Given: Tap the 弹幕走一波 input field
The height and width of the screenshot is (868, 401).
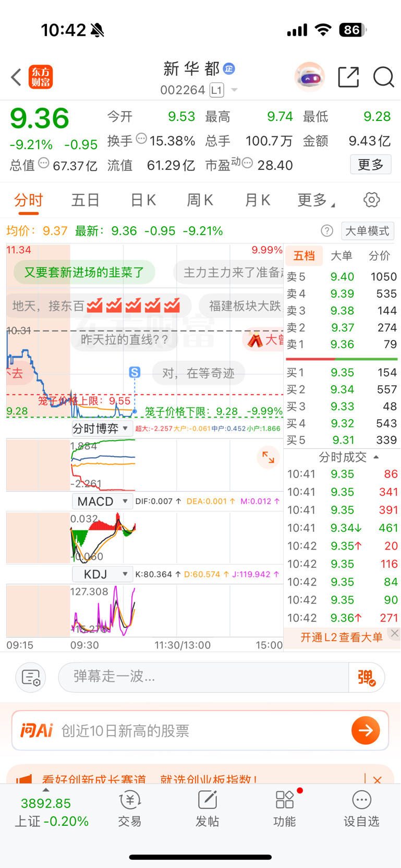Looking at the screenshot, I should coord(203,677).
